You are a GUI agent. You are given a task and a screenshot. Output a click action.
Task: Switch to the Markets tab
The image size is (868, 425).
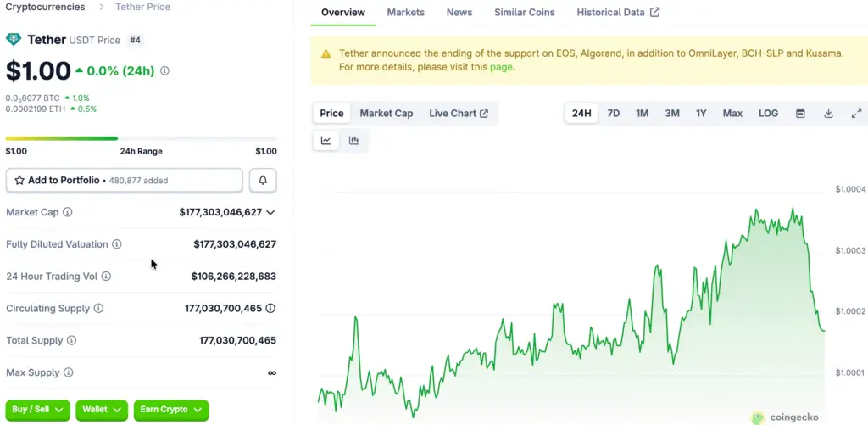[405, 13]
